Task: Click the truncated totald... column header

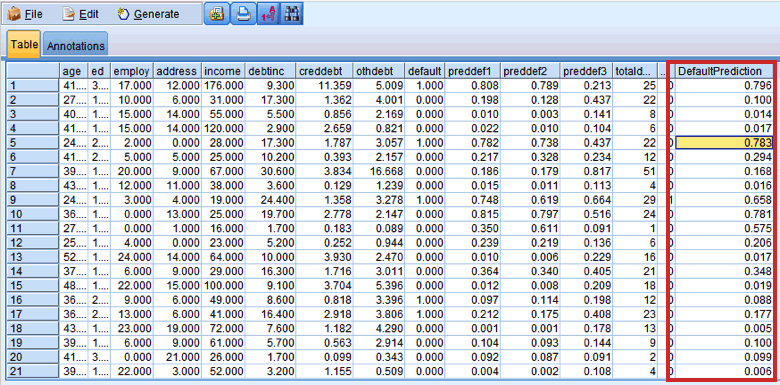Action: (x=635, y=71)
